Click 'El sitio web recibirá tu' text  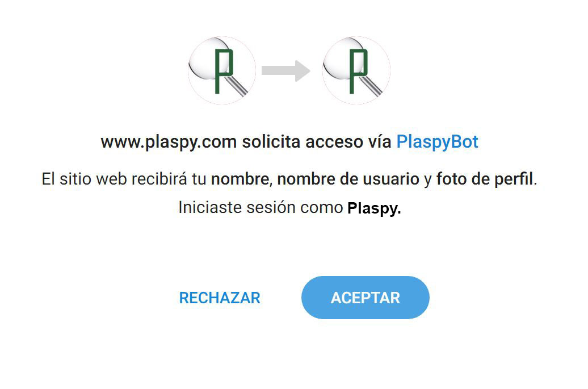(124, 179)
